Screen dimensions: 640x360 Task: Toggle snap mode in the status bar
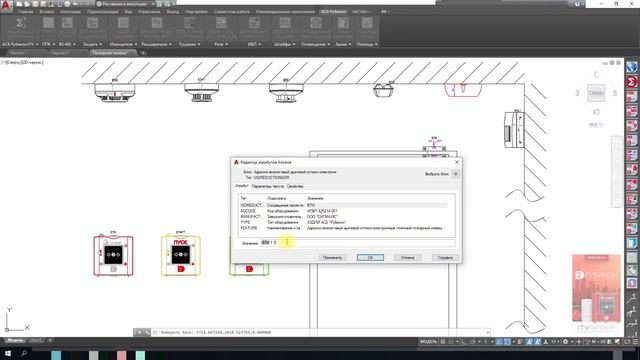451,342
